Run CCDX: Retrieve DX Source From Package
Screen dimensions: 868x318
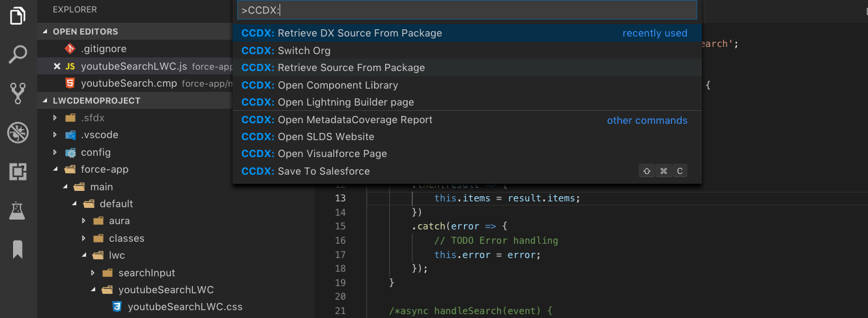click(x=467, y=33)
